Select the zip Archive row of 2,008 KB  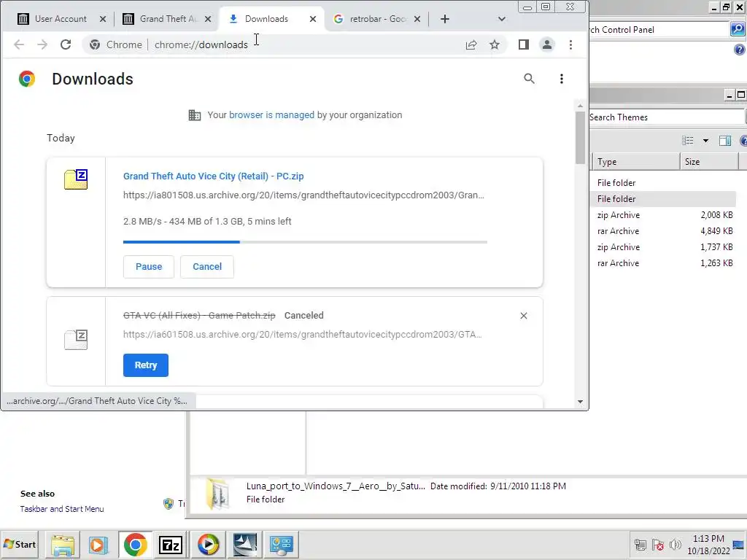(x=665, y=215)
